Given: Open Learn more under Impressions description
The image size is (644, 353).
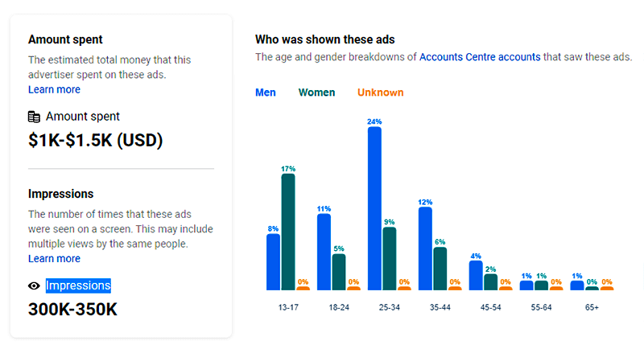Looking at the screenshot, I should click(x=54, y=258).
